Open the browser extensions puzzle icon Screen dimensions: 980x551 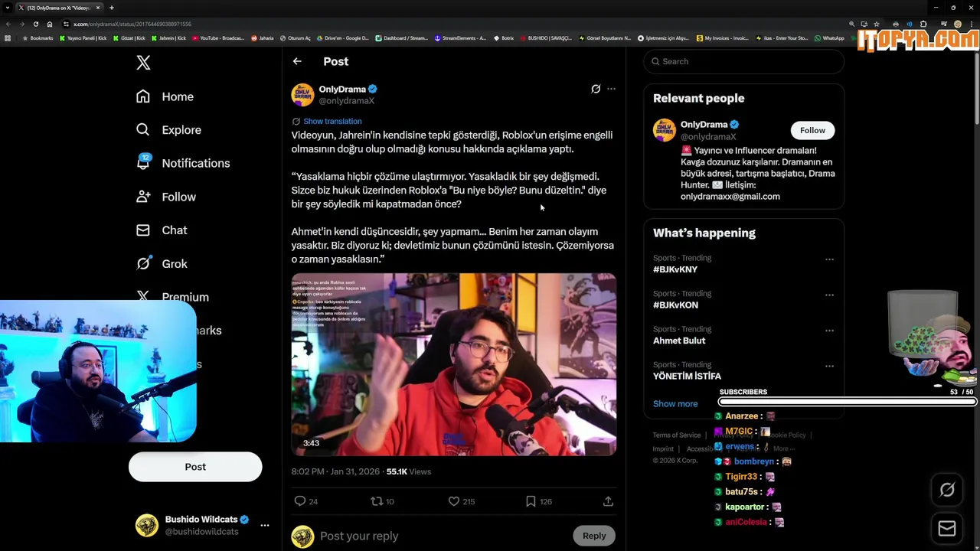(923, 24)
